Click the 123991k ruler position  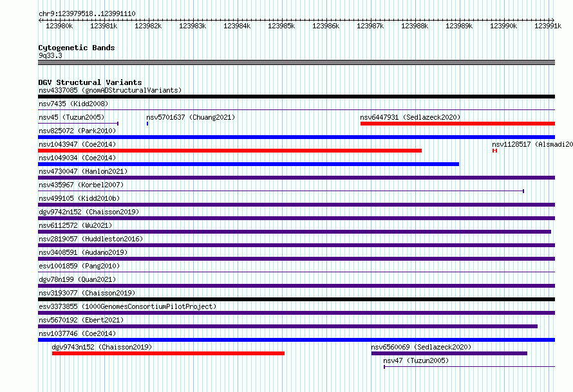(x=548, y=26)
